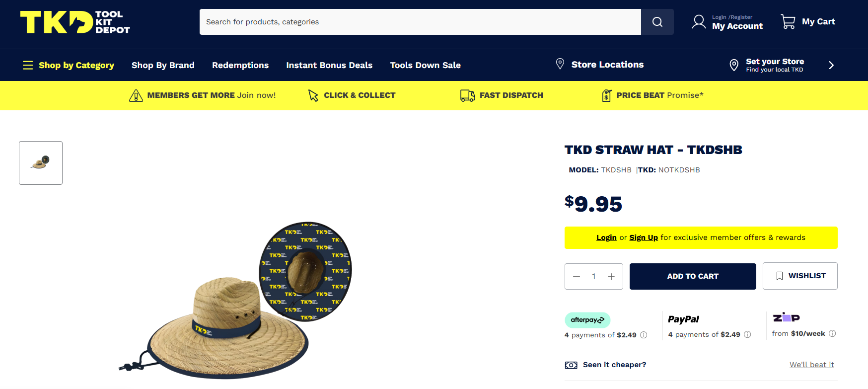Click the Store Locations pin icon
The image size is (868, 389).
click(x=560, y=64)
